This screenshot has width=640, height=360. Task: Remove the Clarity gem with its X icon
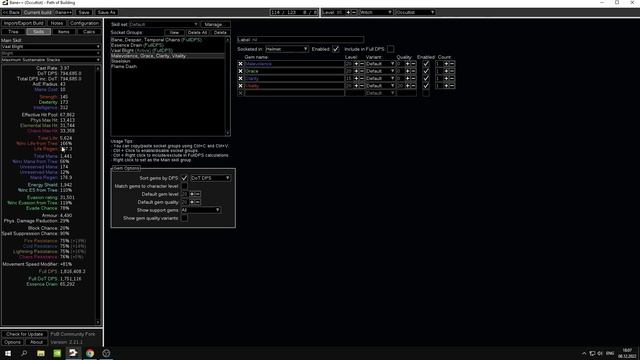click(x=240, y=78)
